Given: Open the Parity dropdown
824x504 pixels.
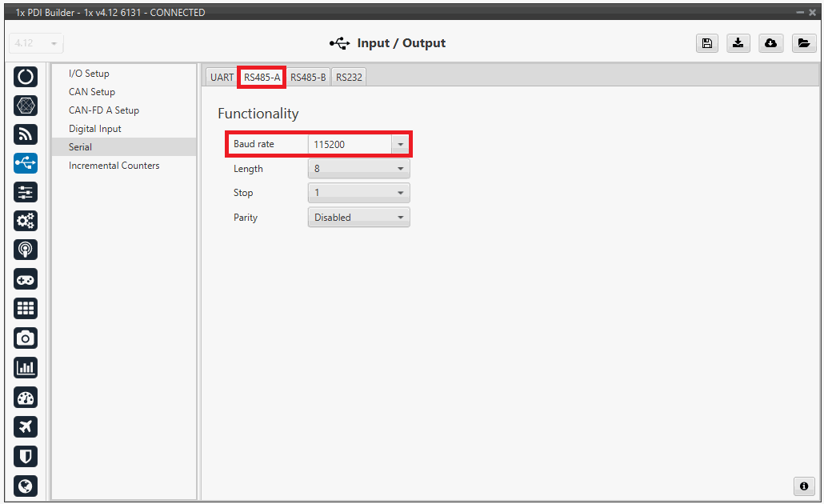Looking at the screenshot, I should point(358,218).
